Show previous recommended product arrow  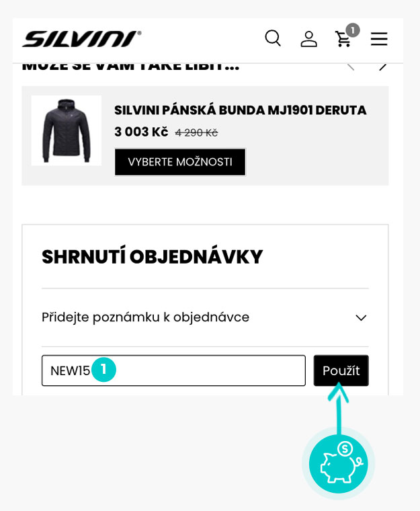[349, 66]
